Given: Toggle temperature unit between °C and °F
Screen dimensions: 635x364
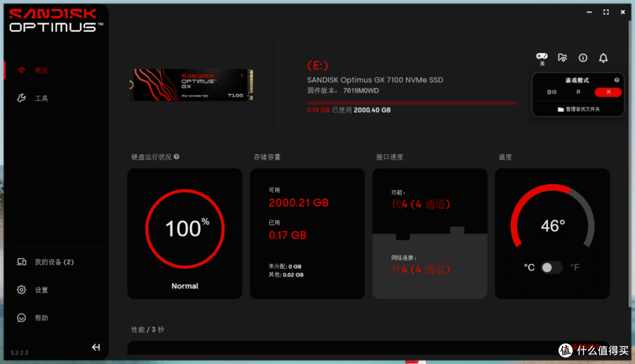Looking at the screenshot, I should coord(552,268).
